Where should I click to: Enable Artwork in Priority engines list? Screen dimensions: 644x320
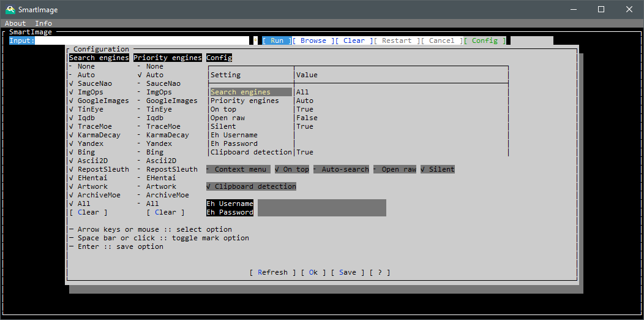coord(157,187)
